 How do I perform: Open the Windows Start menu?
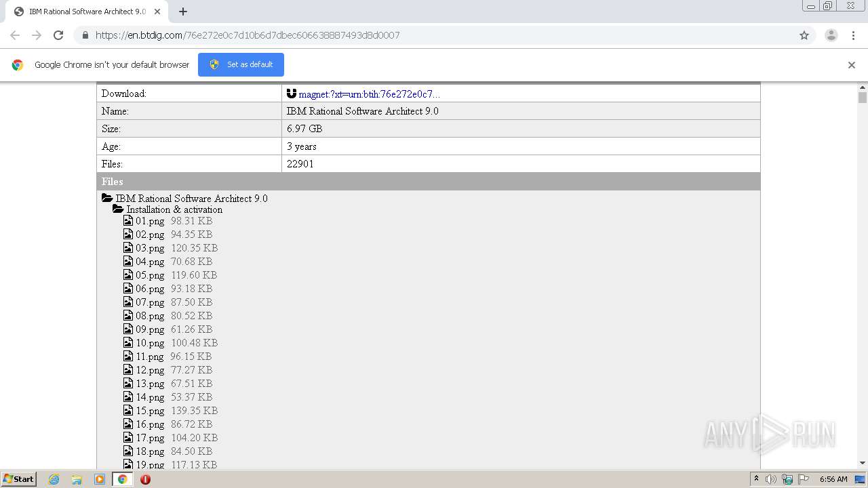19,479
